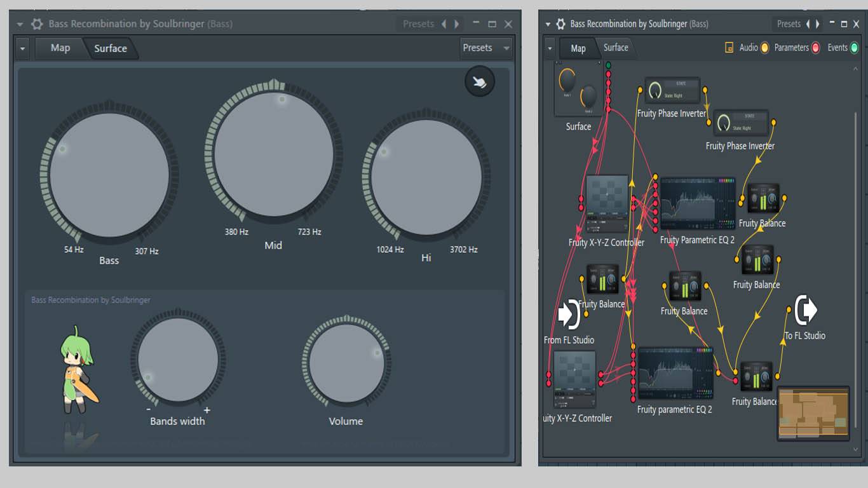The width and height of the screenshot is (868, 488).
Task: Select the lower Fruity Phase Inverter node
Action: (741, 123)
